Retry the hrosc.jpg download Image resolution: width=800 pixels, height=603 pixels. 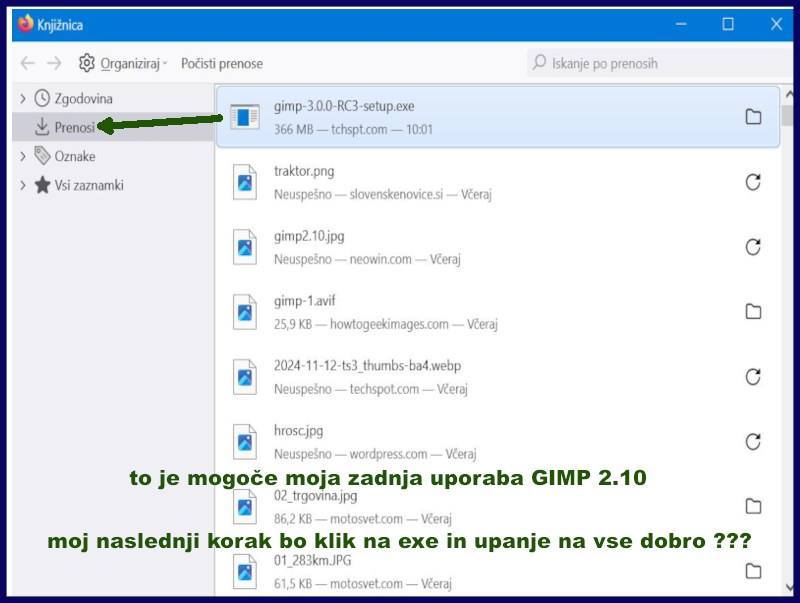(x=753, y=441)
